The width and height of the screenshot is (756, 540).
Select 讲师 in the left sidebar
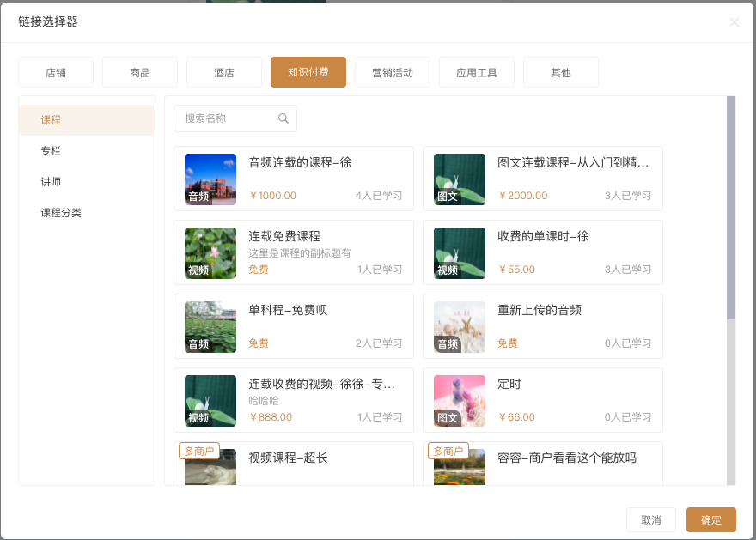87,182
